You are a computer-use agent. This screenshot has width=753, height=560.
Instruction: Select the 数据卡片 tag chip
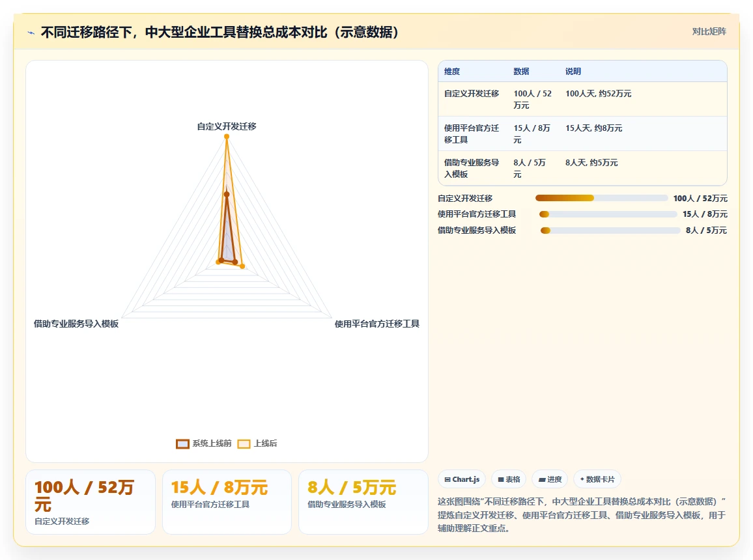(597, 479)
